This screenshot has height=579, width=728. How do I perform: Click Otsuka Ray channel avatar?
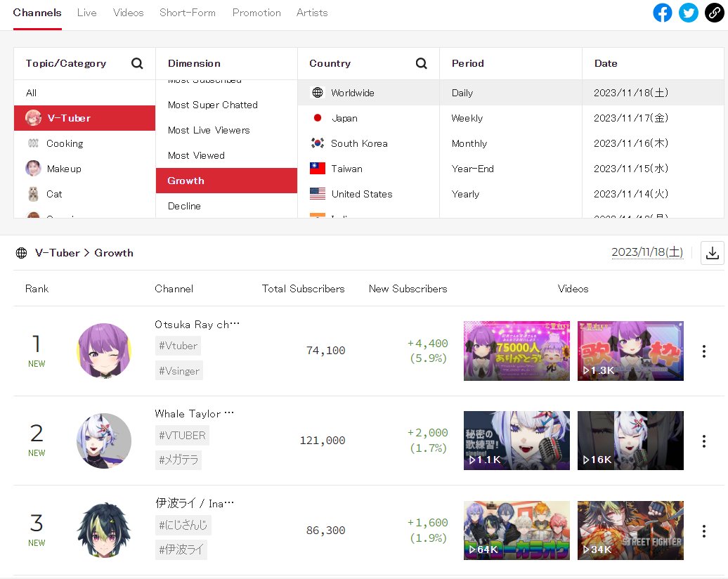(104, 351)
